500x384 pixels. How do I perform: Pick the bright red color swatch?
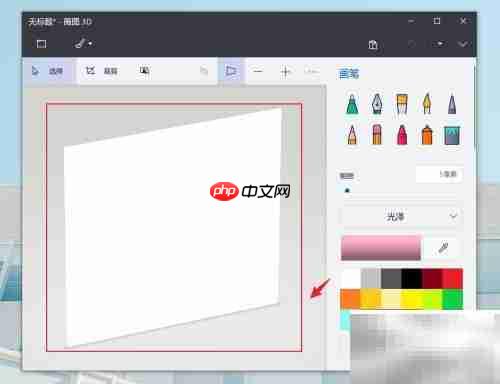pos(453,279)
